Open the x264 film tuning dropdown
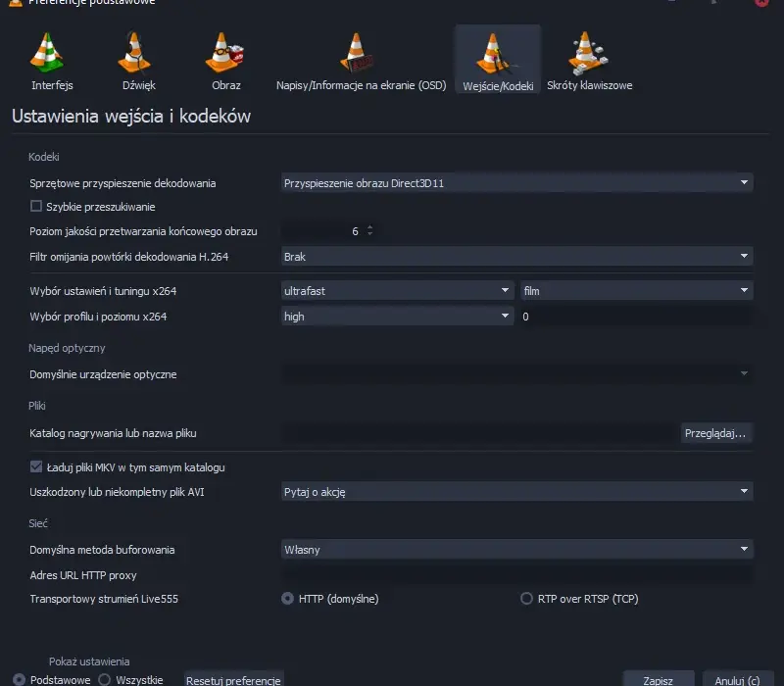This screenshot has width=784, height=686. pyautogui.click(x=636, y=290)
